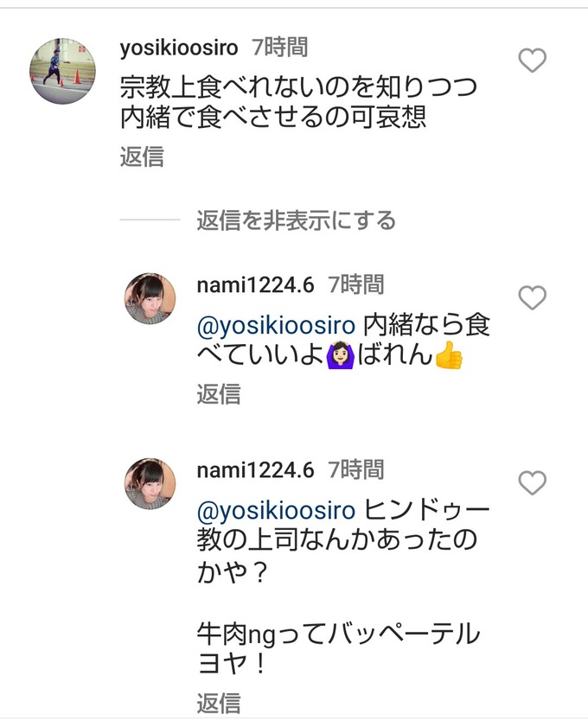Like yosikioosiro's comment with the heart

532,61
